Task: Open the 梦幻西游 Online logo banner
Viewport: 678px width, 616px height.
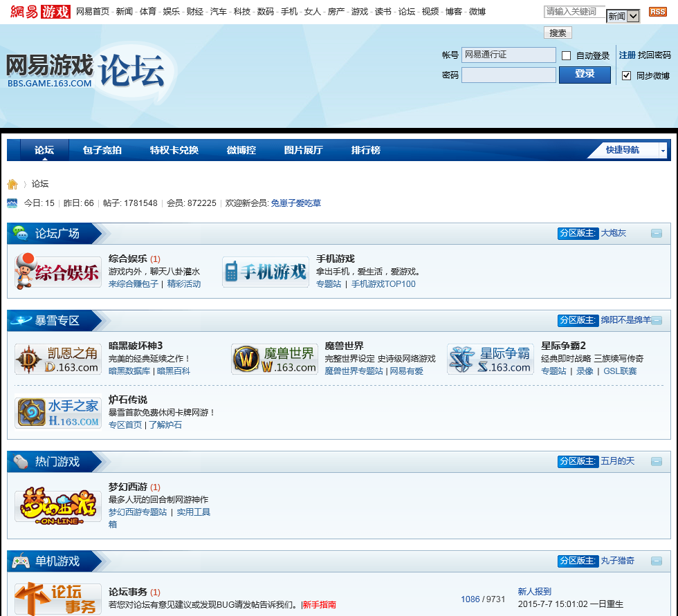Action: pos(58,506)
